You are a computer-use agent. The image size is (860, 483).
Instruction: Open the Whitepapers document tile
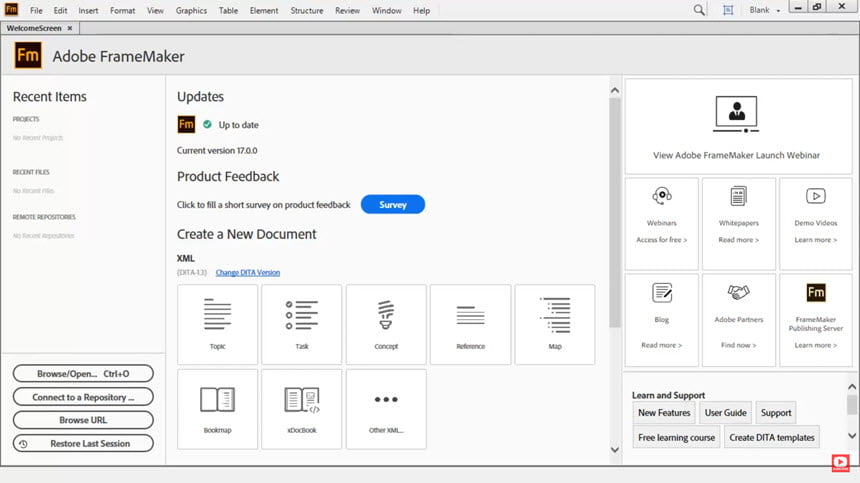(739, 224)
